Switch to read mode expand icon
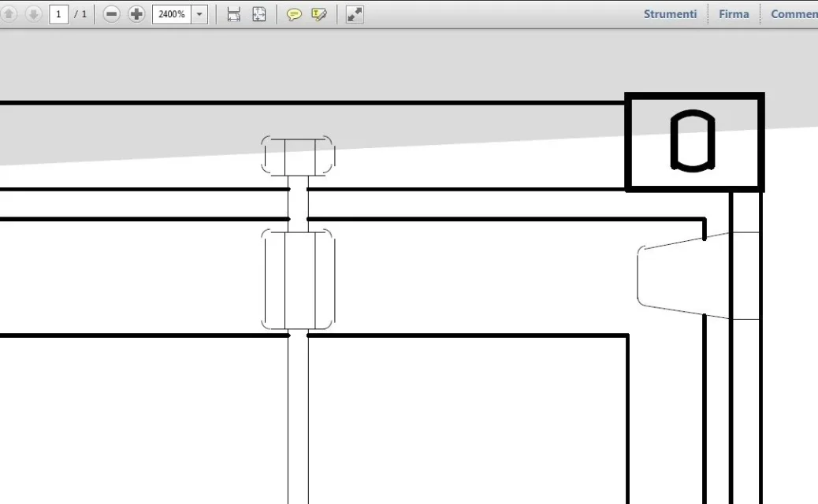This screenshot has height=504, width=818. pyautogui.click(x=355, y=14)
